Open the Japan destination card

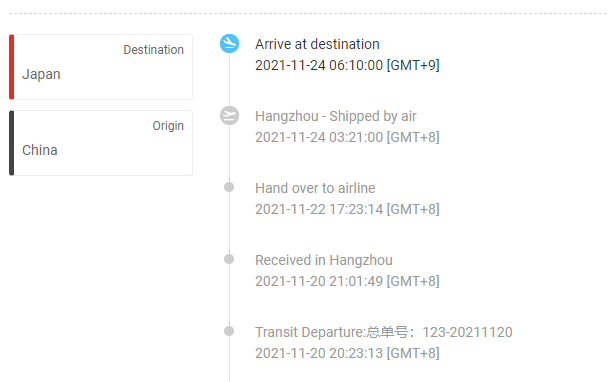101,67
